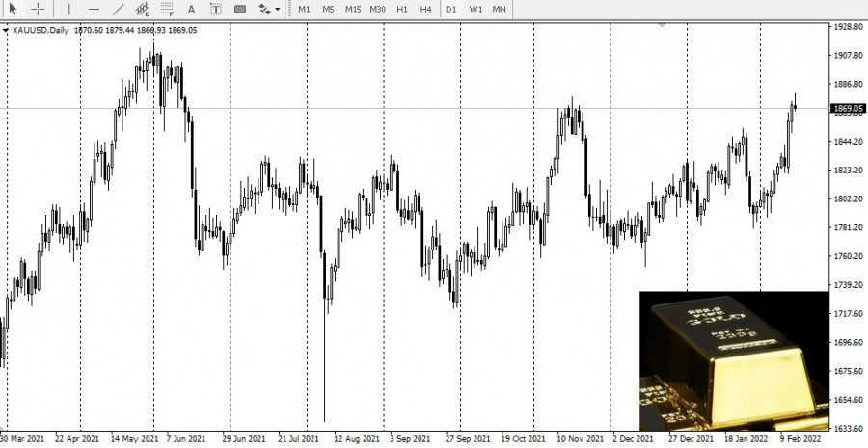This screenshot has width=868, height=448.
Task: Click the 1760.20 price scale value
Action: 849,256
